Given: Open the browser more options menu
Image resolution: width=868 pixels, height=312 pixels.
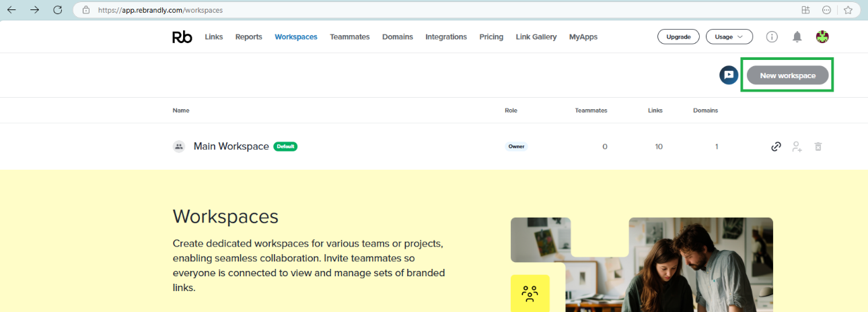Looking at the screenshot, I should point(826,10).
